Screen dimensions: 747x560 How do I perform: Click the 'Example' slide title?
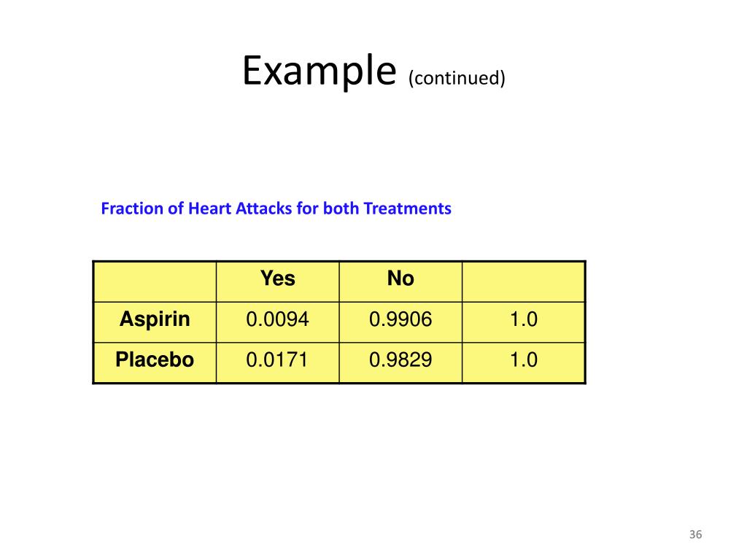(x=320, y=71)
